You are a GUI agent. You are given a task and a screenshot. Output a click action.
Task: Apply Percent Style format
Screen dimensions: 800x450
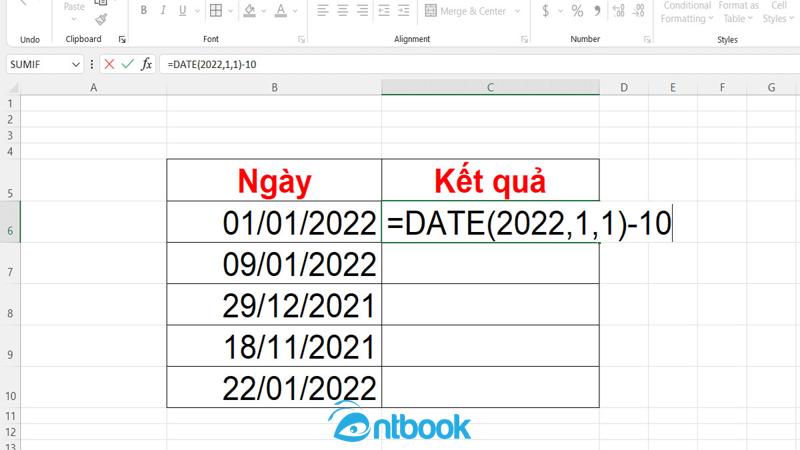577,10
